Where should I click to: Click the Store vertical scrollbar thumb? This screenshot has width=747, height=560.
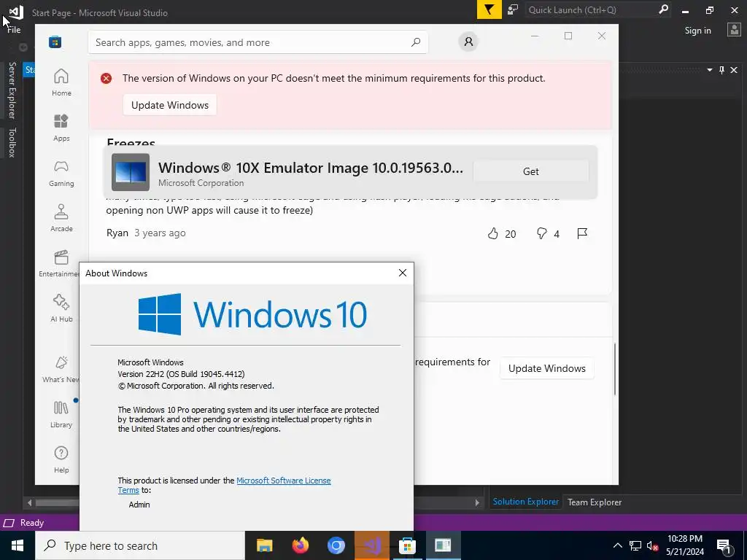[614, 369]
